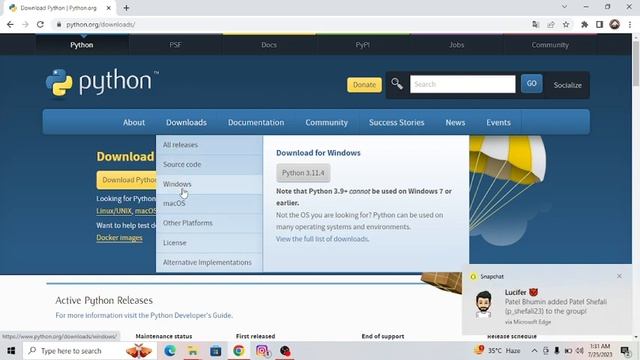Choose Source code from Downloads dropdown
Image resolution: width=640 pixels, height=360 pixels.
click(x=209, y=164)
